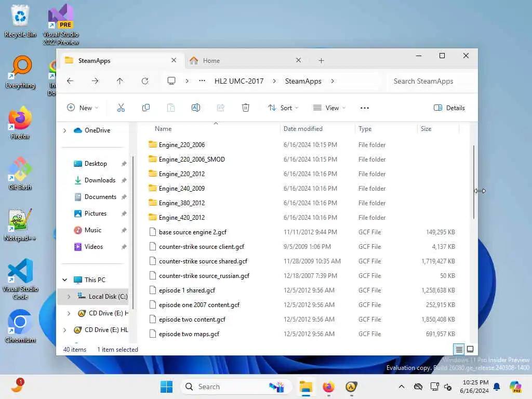Viewport: 532px width, 399px height.
Task: Click the Cut scissors icon
Action: [121, 108]
